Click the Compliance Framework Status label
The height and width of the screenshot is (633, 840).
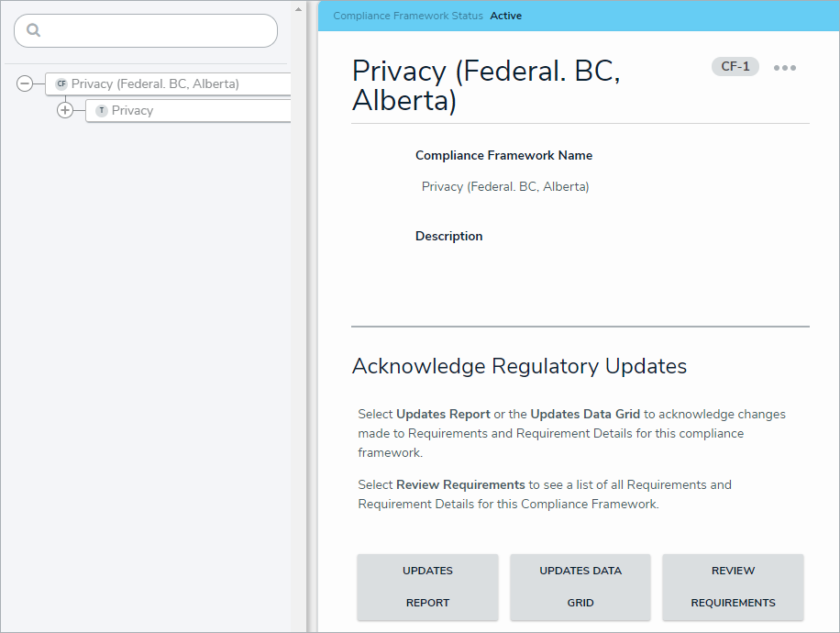408,16
